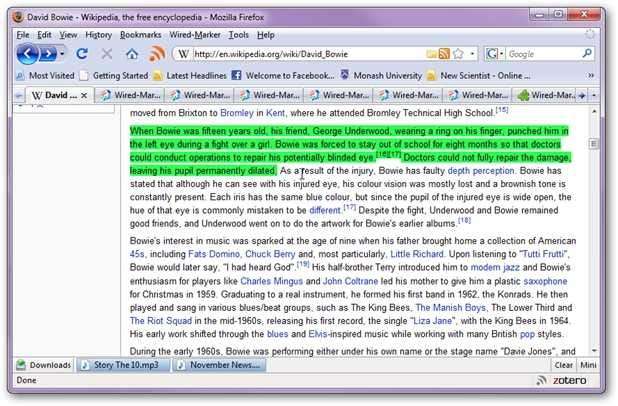Click the Stop loading X icon
This screenshot has width=618, height=406.
106,54
